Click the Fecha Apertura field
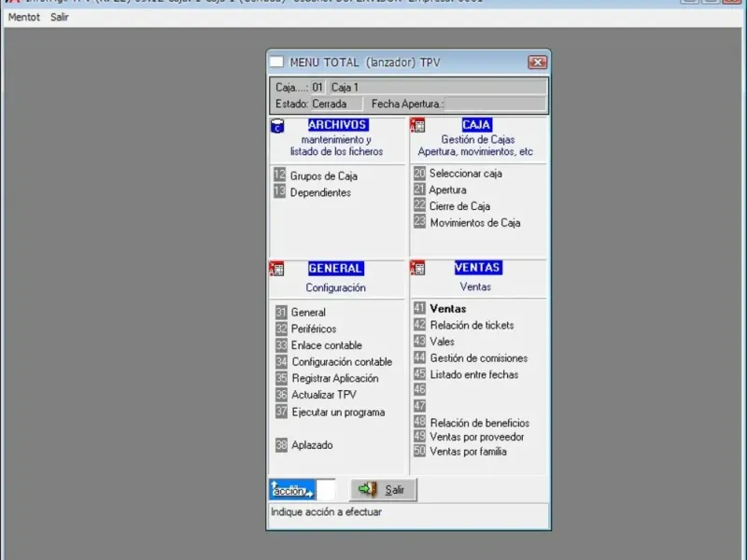747x560 pixels. [x=495, y=104]
